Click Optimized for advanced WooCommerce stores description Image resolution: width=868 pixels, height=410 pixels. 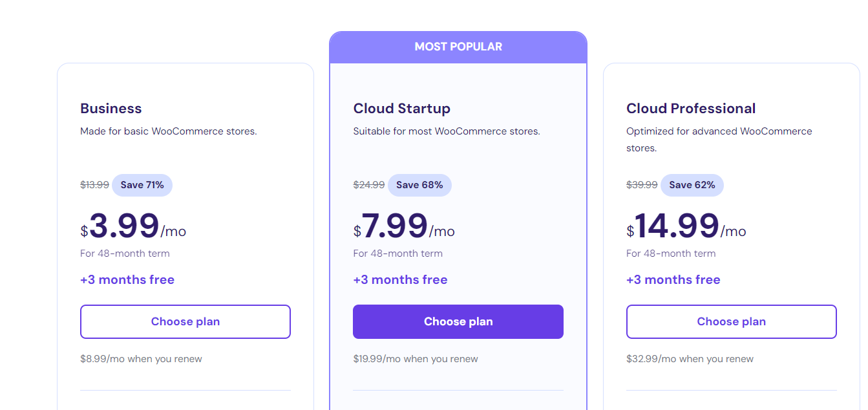point(719,140)
